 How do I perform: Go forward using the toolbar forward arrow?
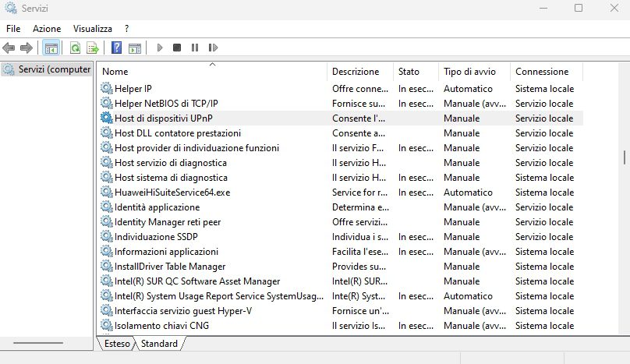pyautogui.click(x=26, y=48)
